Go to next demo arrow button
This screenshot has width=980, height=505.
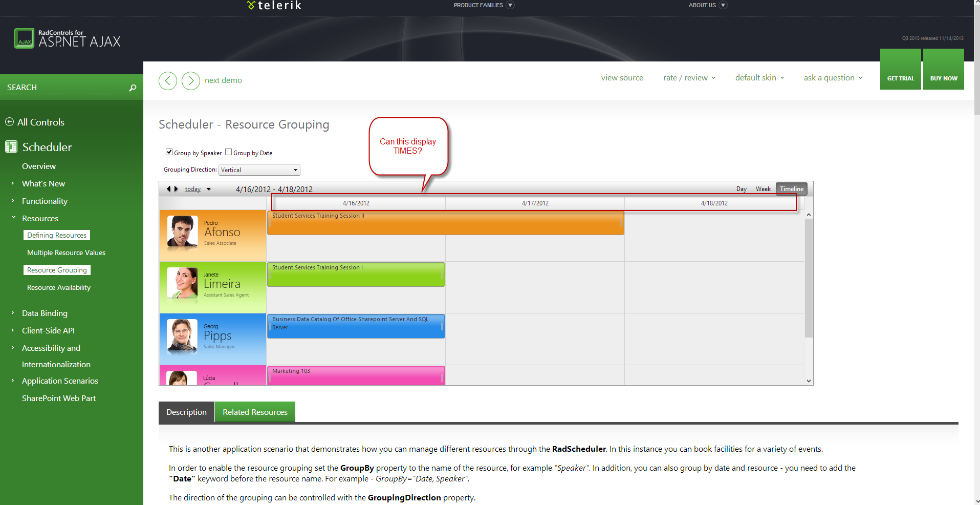coord(191,80)
